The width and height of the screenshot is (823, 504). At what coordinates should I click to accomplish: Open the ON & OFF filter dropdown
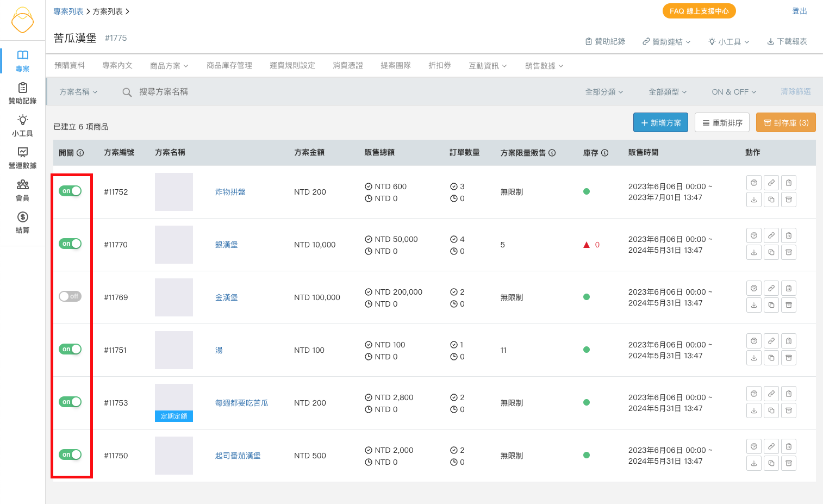pyautogui.click(x=734, y=92)
